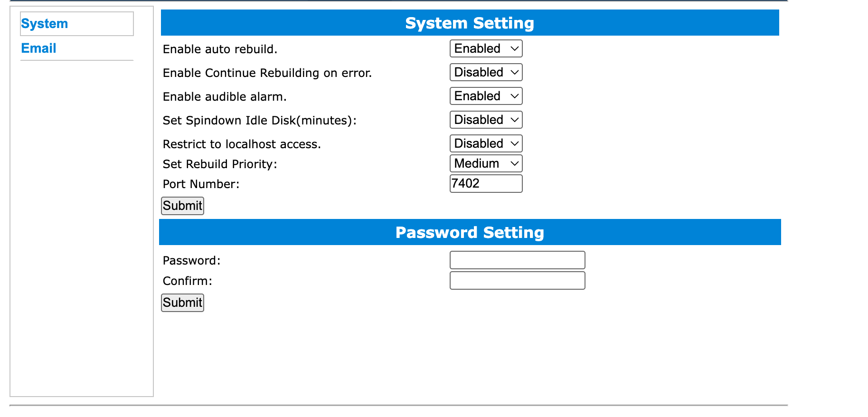Click the Port Number label text
This screenshot has width=868, height=417.
[x=201, y=184]
